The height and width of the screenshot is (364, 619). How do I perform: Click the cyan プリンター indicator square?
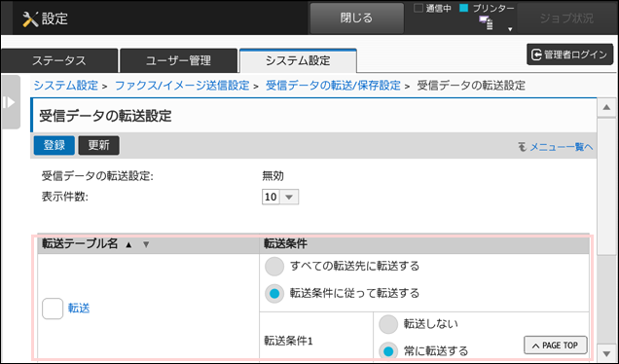[464, 8]
